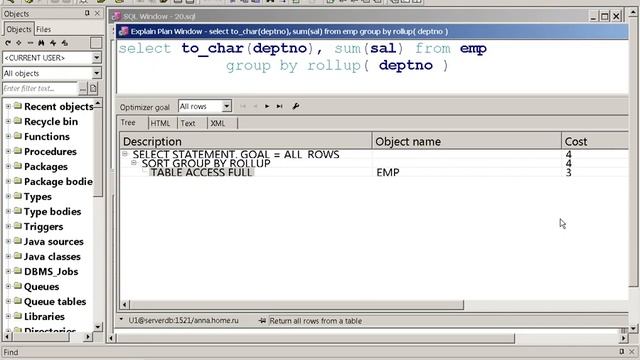Switch to the Files tab

44,29
